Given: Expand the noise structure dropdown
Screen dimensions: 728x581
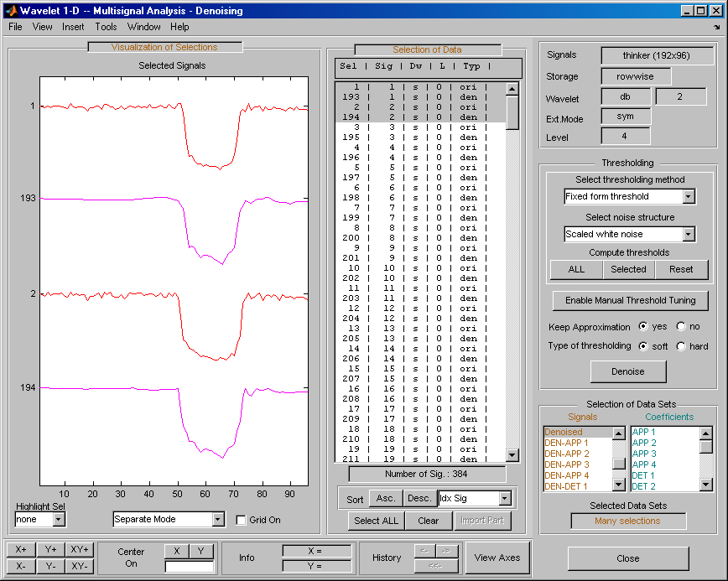Looking at the screenshot, I should pos(688,235).
